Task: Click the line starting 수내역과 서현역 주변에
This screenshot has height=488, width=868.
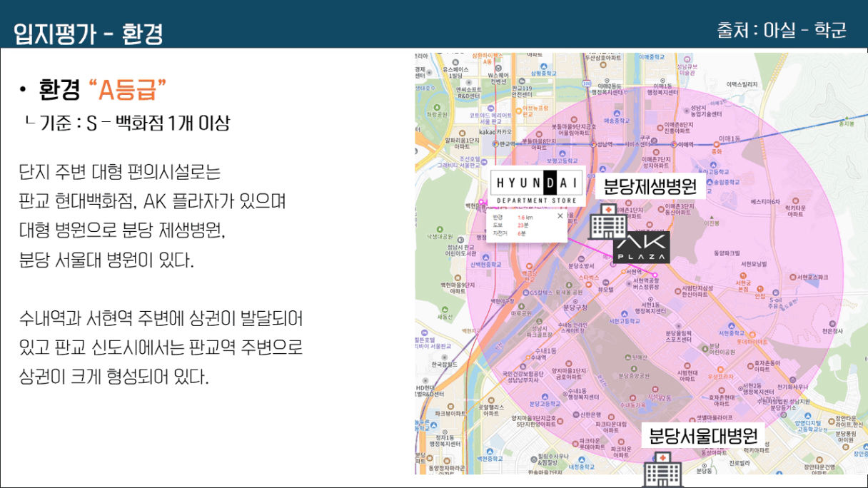Action: [x=161, y=317]
